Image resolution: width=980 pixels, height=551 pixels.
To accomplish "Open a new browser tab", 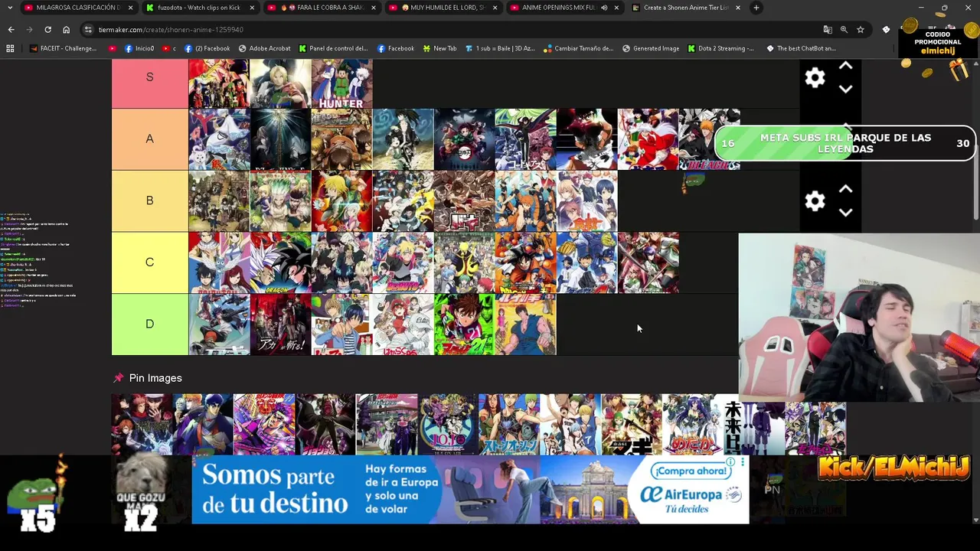I will [x=756, y=8].
